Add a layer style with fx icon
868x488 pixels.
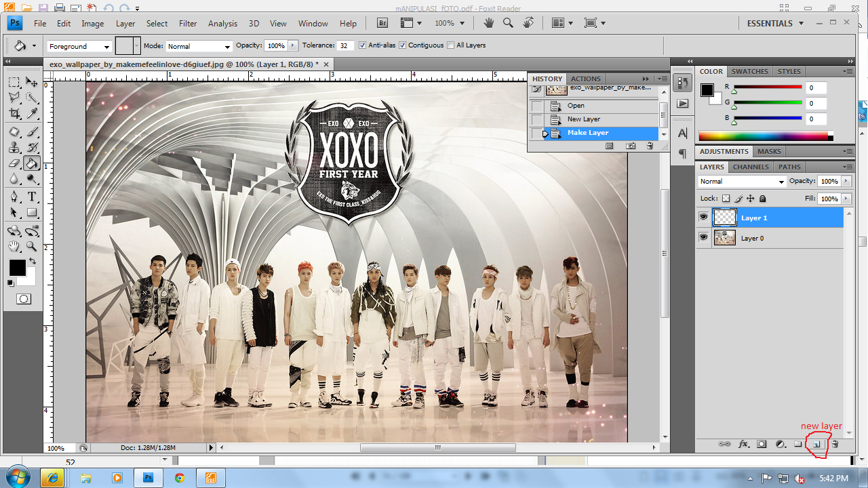743,445
